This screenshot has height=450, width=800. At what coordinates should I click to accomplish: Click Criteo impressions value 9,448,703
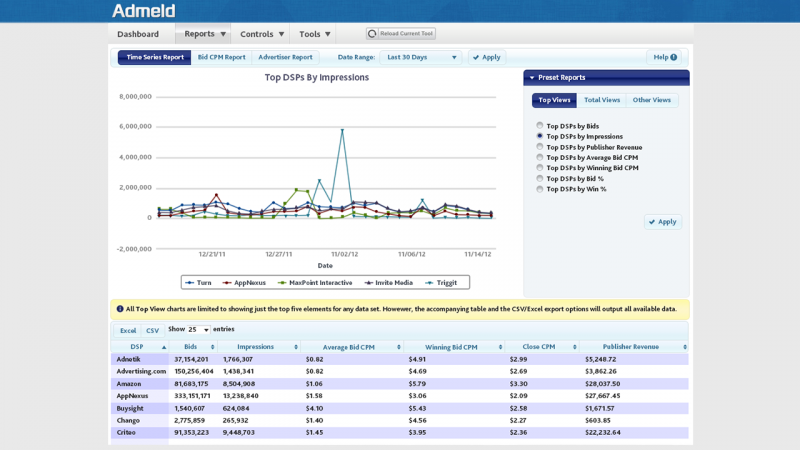[238, 433]
